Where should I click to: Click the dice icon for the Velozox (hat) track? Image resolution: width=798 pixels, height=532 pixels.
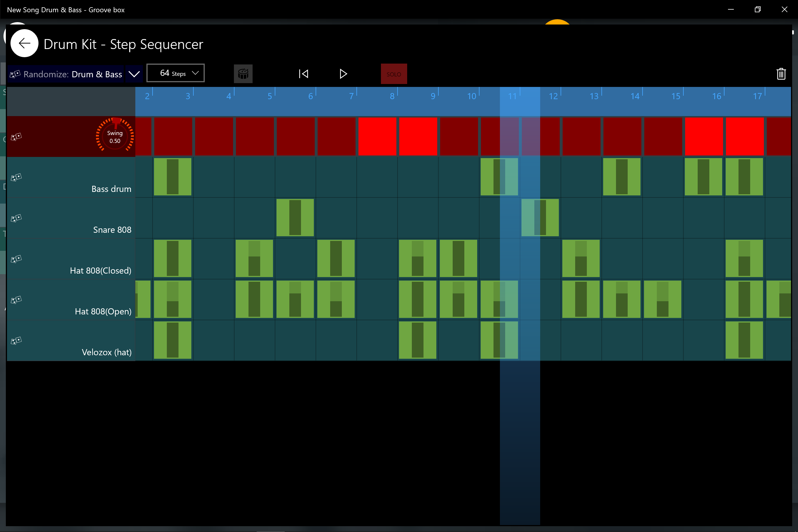pyautogui.click(x=16, y=341)
